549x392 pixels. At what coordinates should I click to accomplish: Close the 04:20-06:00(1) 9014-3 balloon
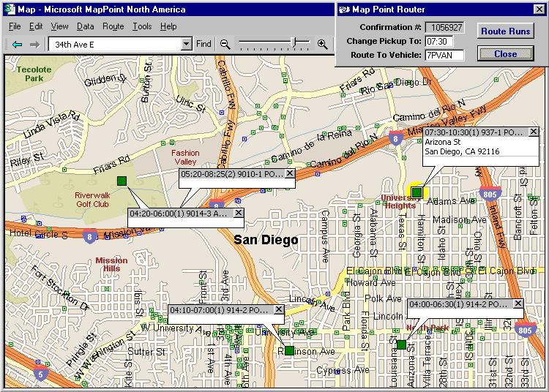pos(239,213)
